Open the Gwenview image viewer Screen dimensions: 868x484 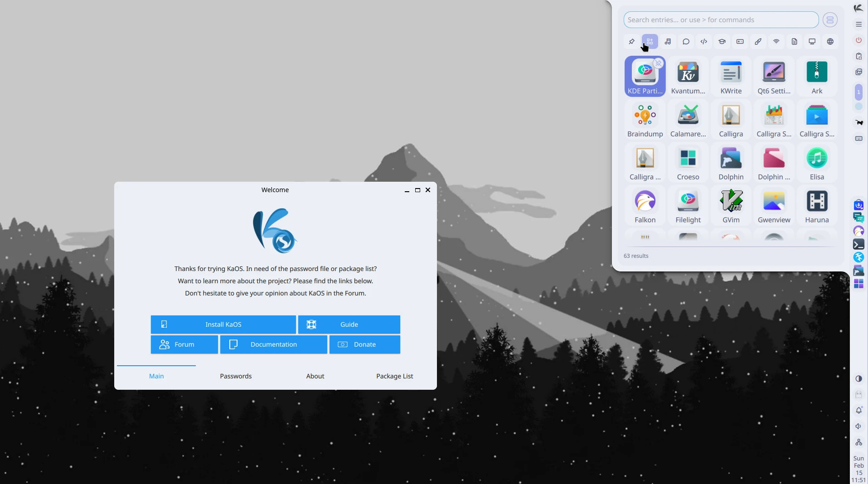[x=773, y=206]
